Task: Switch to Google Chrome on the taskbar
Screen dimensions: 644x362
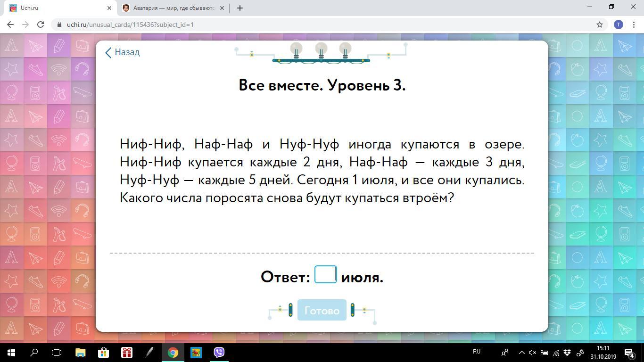Action: coord(173,352)
